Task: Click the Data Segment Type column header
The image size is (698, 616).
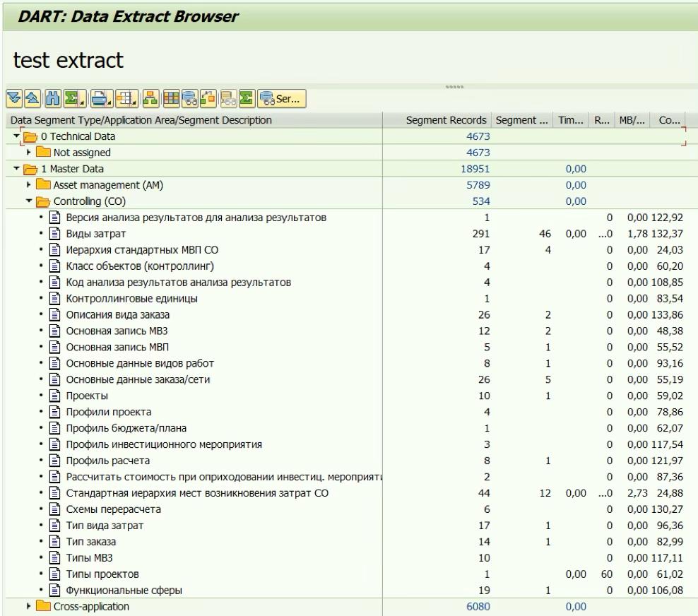Action: point(141,120)
